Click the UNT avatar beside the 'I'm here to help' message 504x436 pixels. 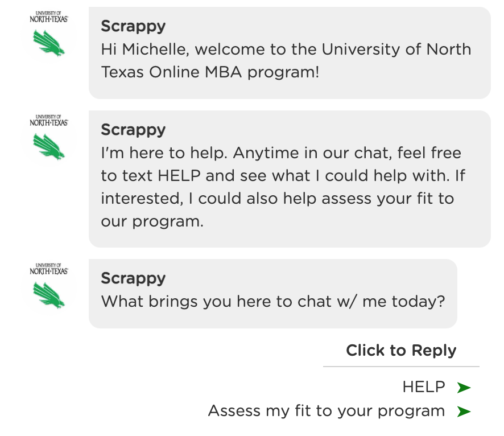(49, 137)
